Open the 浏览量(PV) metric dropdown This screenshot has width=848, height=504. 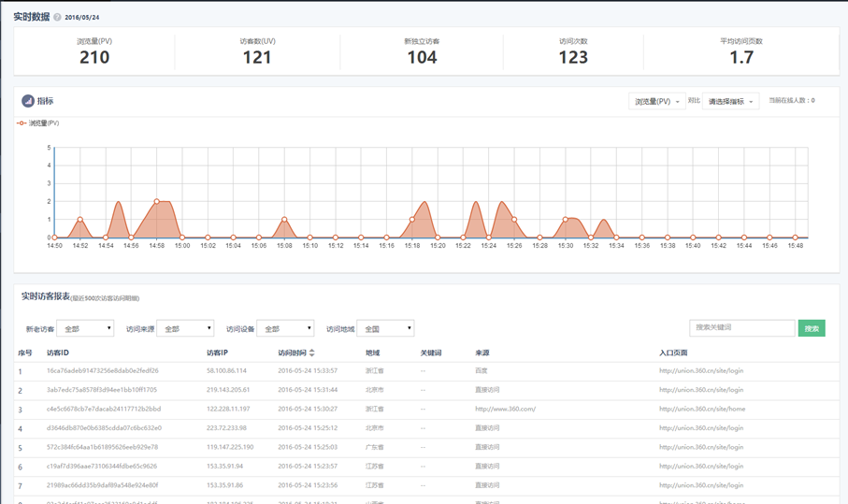656,101
